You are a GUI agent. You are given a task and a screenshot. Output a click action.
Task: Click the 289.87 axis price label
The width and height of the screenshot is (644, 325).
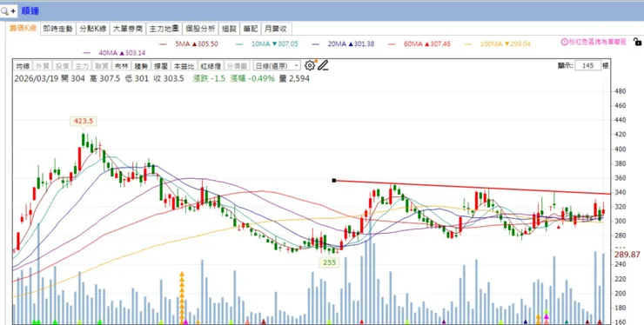point(627,255)
